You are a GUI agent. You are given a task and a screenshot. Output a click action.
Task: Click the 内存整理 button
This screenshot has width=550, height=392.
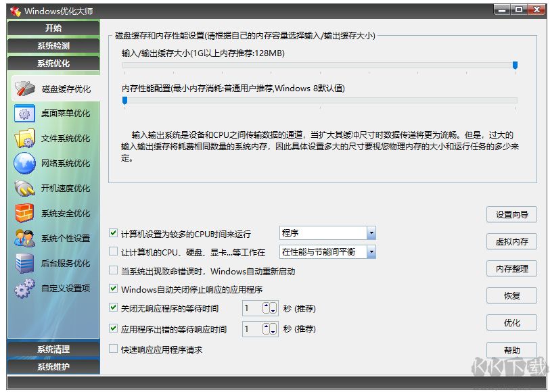(x=511, y=269)
